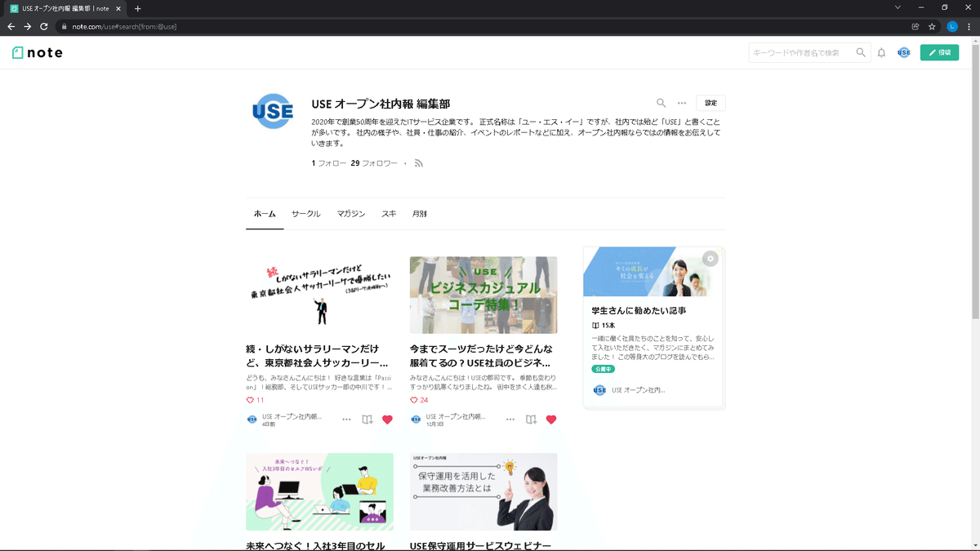Click the share page icon in address bar
The height and width of the screenshot is (551, 980).
pos(915,26)
